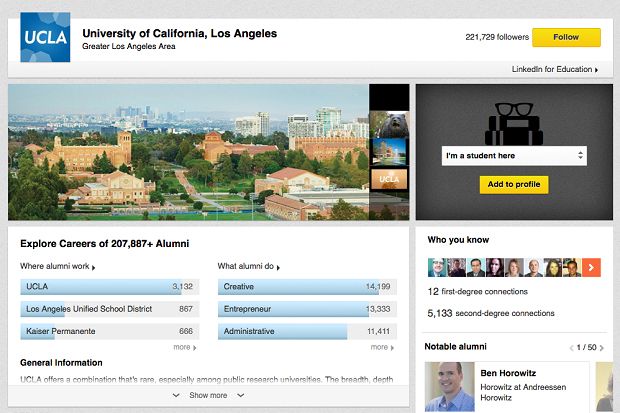
Task: Click the glasses and books student icon
Action: pos(514,124)
